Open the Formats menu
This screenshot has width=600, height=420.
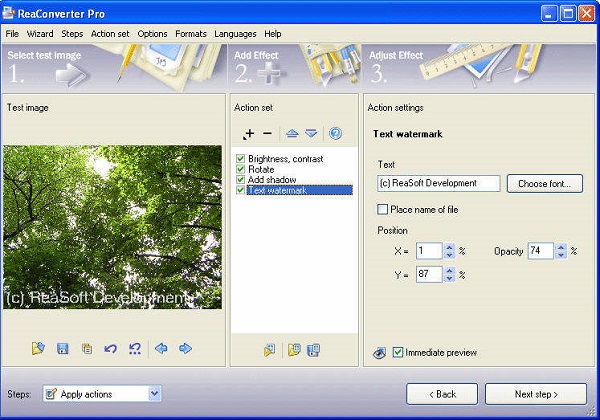(x=191, y=34)
